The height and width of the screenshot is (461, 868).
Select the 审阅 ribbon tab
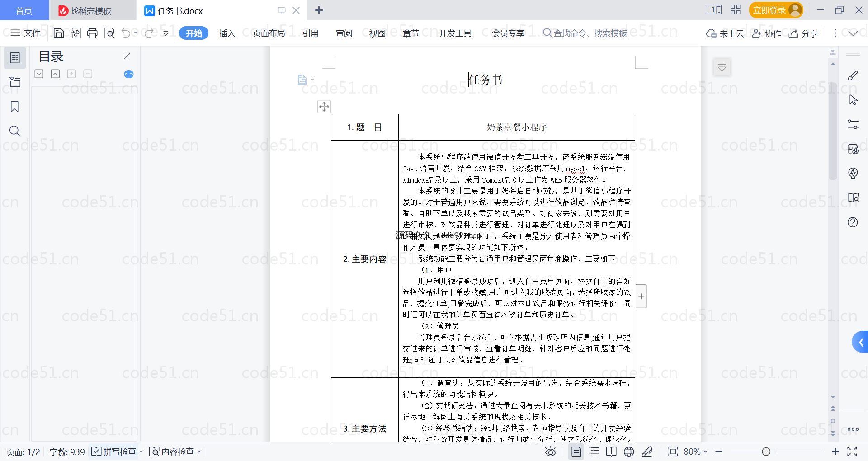click(344, 33)
